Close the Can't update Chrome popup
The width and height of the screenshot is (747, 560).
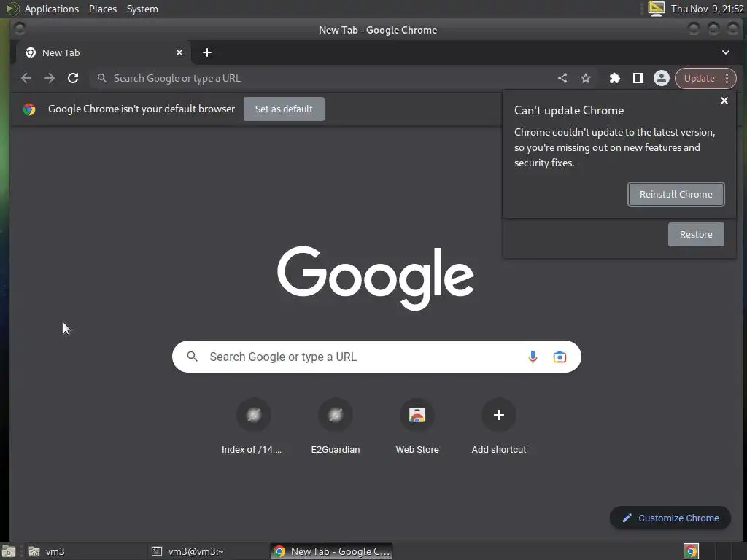click(724, 101)
